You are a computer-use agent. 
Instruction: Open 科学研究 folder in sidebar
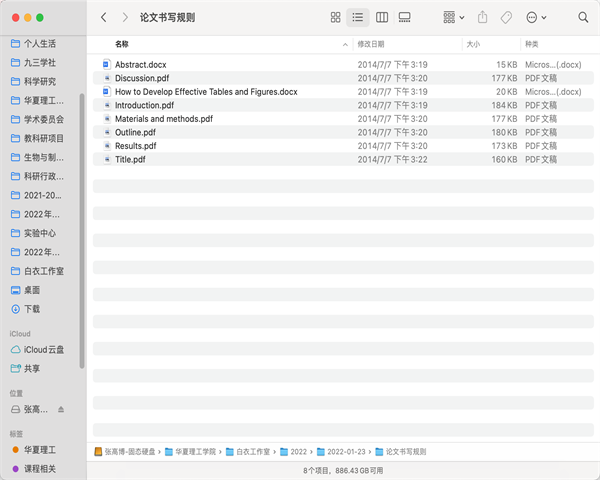point(40,81)
